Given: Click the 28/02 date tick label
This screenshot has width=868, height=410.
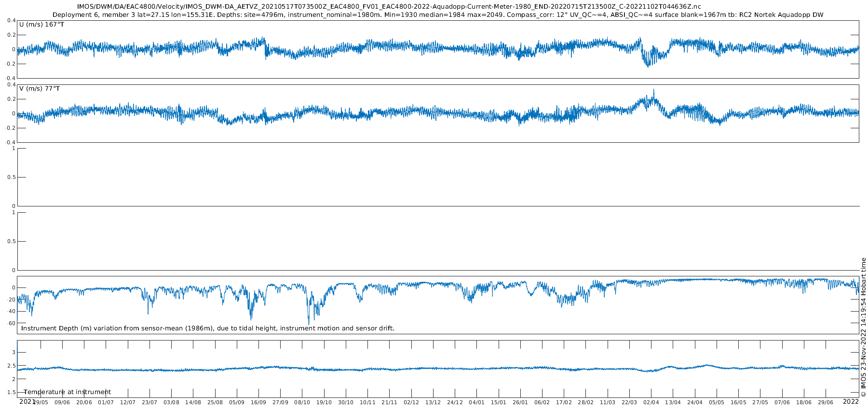Looking at the screenshot, I should coord(586,402).
